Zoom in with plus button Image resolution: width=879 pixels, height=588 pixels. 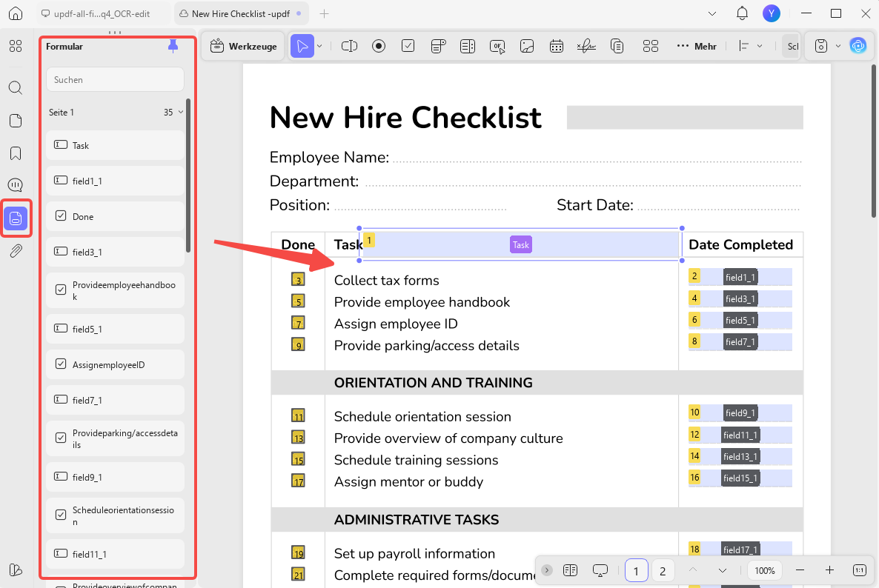829,570
